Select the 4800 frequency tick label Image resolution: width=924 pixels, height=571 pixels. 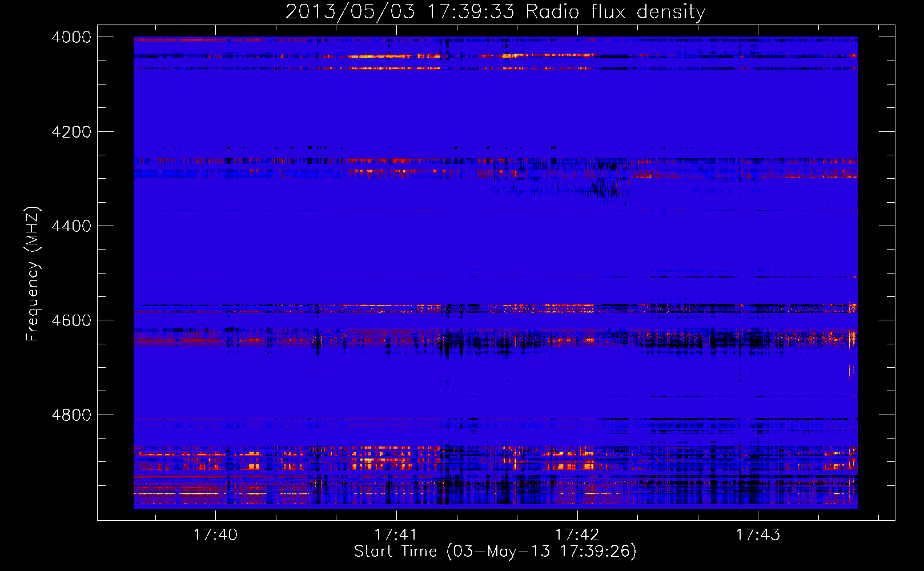point(71,415)
